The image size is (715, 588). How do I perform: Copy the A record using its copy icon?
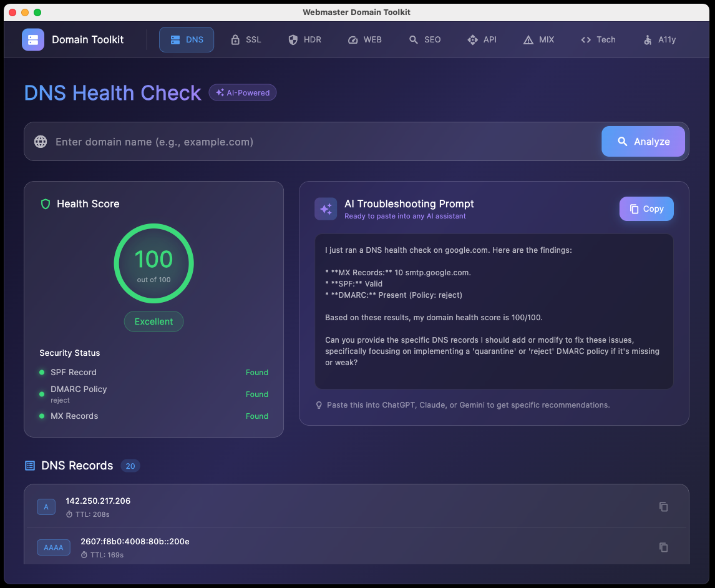click(663, 507)
